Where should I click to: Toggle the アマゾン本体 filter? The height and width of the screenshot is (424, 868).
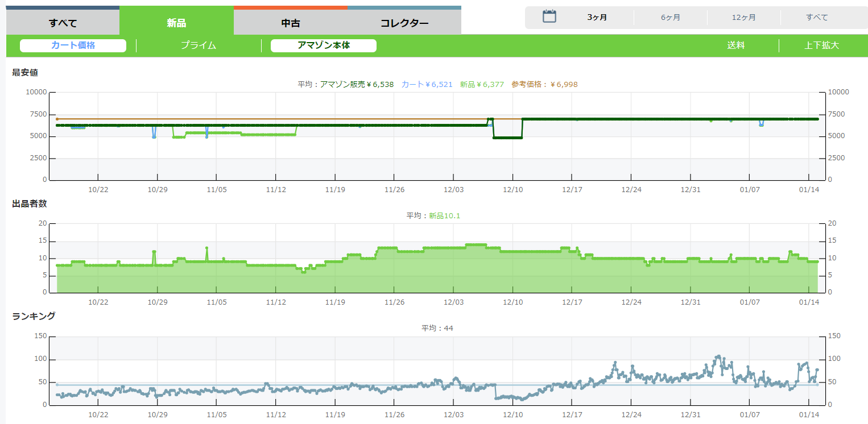[x=324, y=45]
